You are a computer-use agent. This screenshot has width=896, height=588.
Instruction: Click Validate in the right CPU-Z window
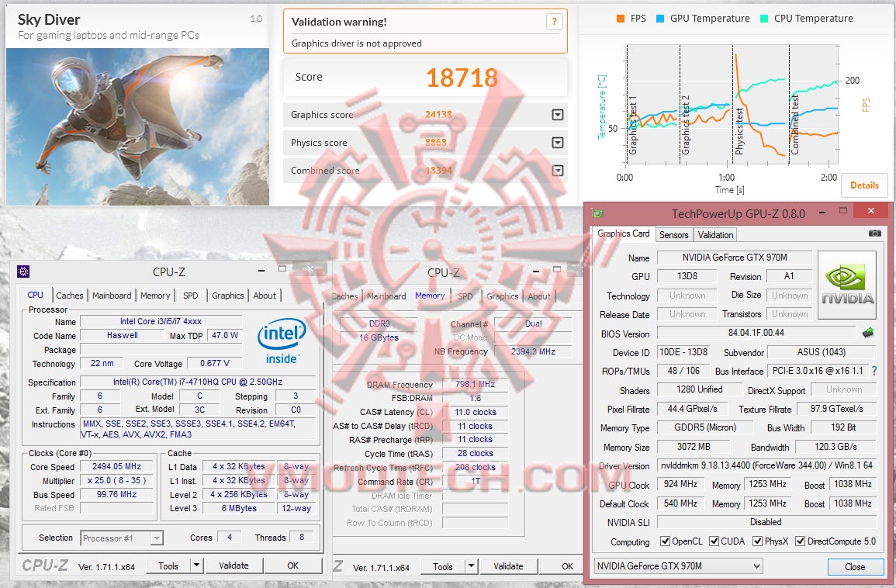click(x=508, y=567)
